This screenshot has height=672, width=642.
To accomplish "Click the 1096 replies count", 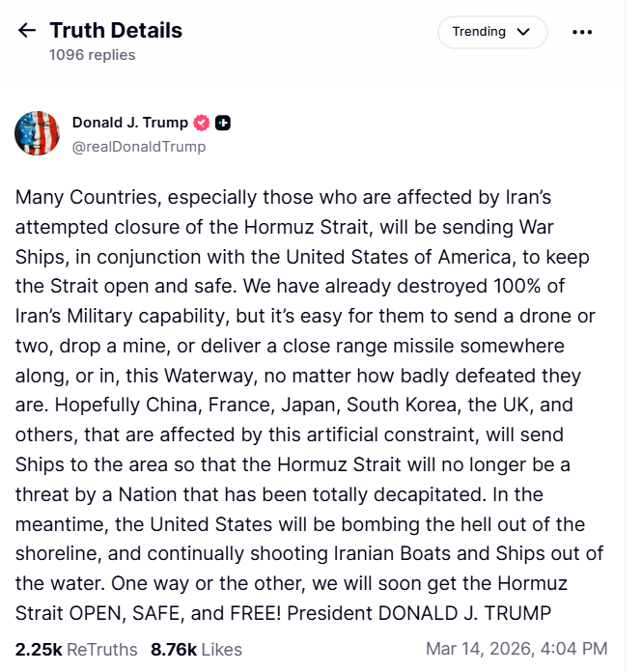I will [x=93, y=55].
